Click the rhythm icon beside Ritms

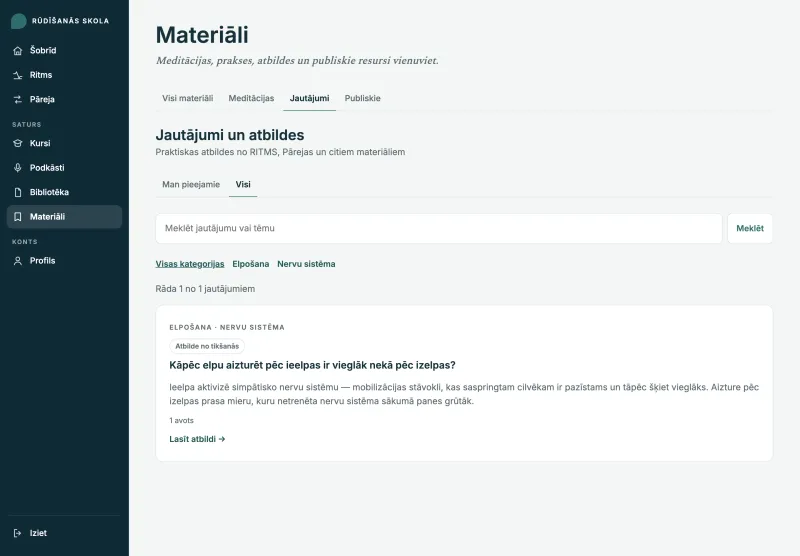[18, 75]
